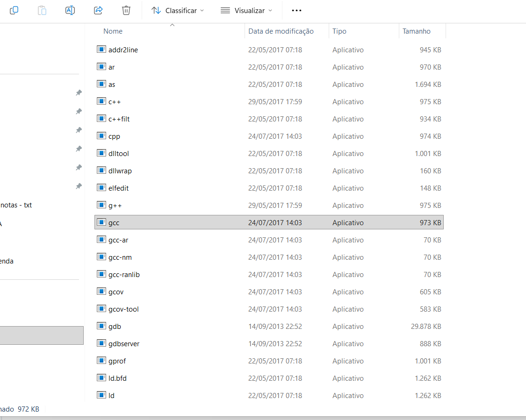
Task: Click the Rename toolbar icon
Action: [x=70, y=10]
